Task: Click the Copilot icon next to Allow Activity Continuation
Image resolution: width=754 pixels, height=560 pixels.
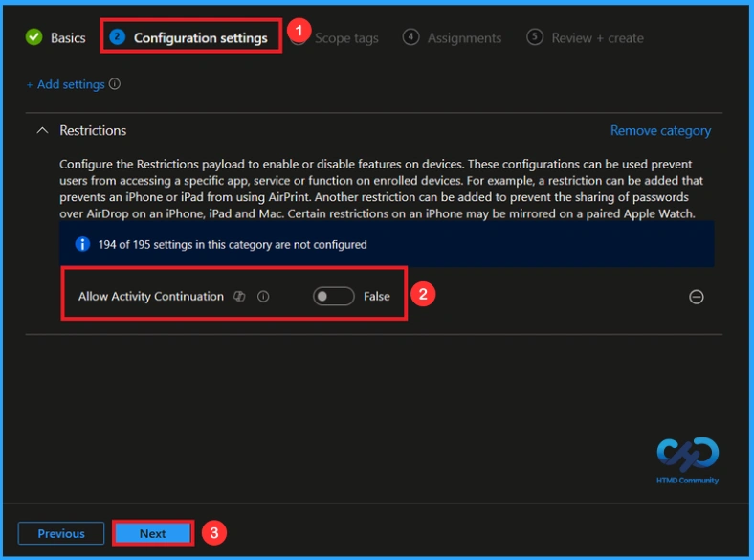Action: 239,297
